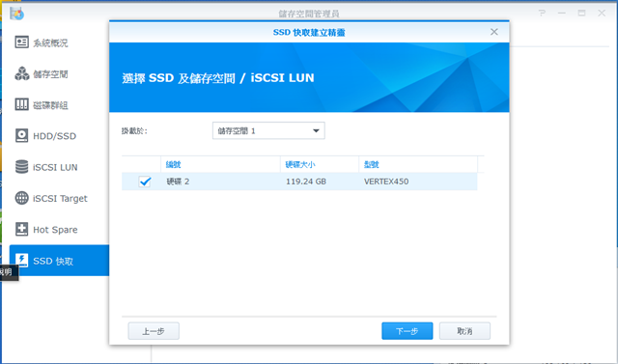Go to the 系統概況 sidebar item
This screenshot has width=618, height=364.
[50, 42]
